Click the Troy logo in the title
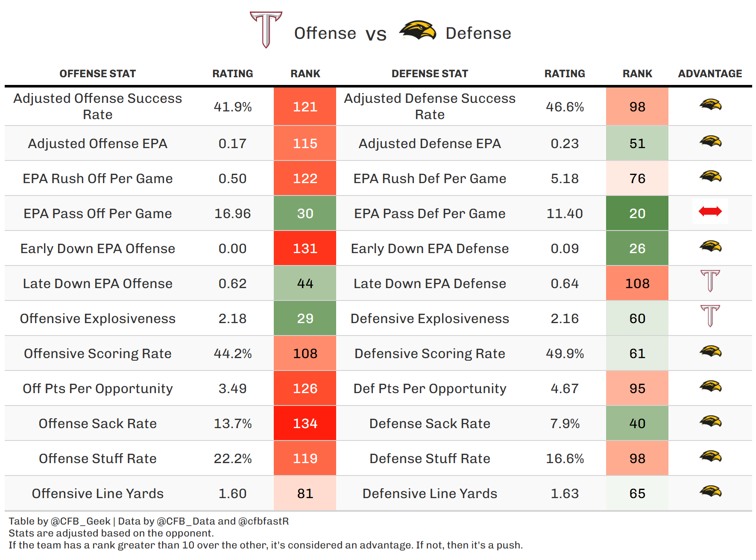 [266, 30]
